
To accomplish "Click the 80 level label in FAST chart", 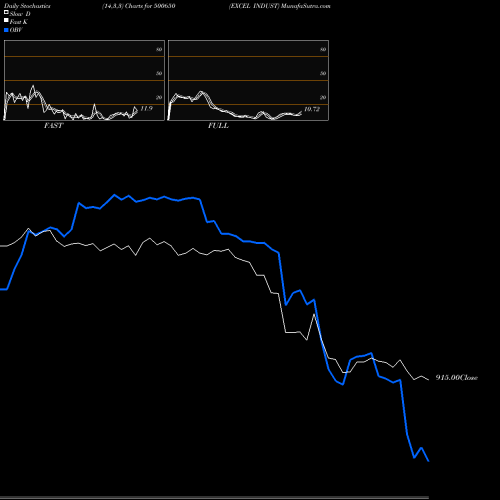I will click(159, 49).
